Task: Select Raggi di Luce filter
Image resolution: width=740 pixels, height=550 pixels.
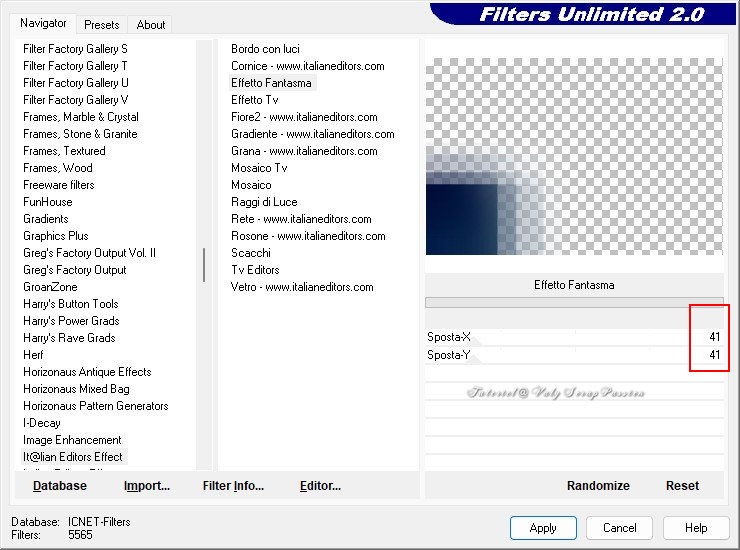Action: (264, 202)
